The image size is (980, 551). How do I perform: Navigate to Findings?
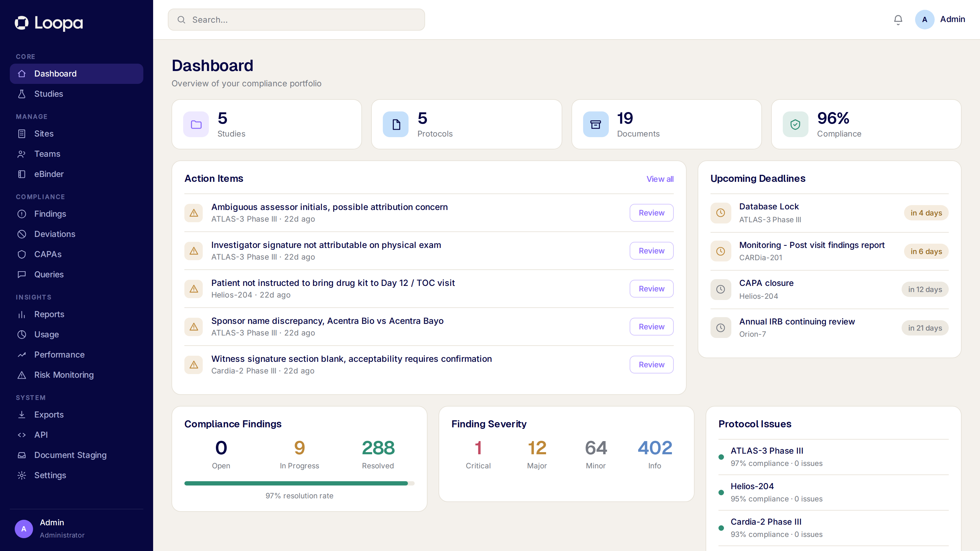point(77,214)
